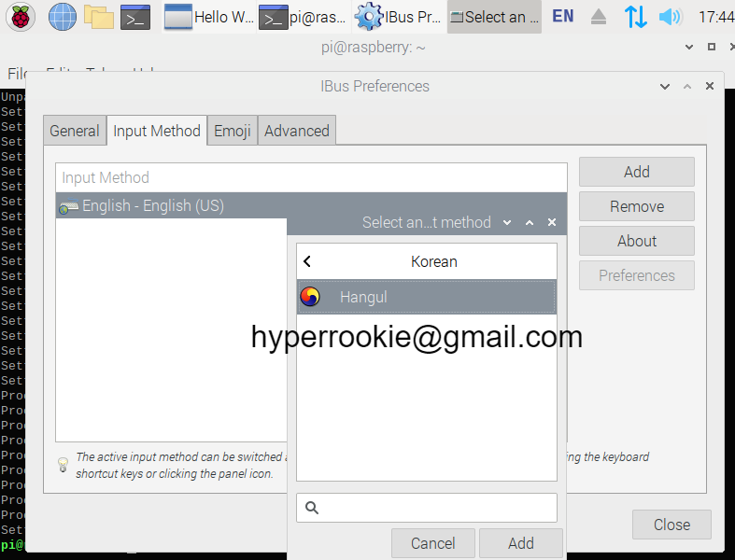Open the EN input method indicator
Screen dimensions: 735x560
pos(562,17)
